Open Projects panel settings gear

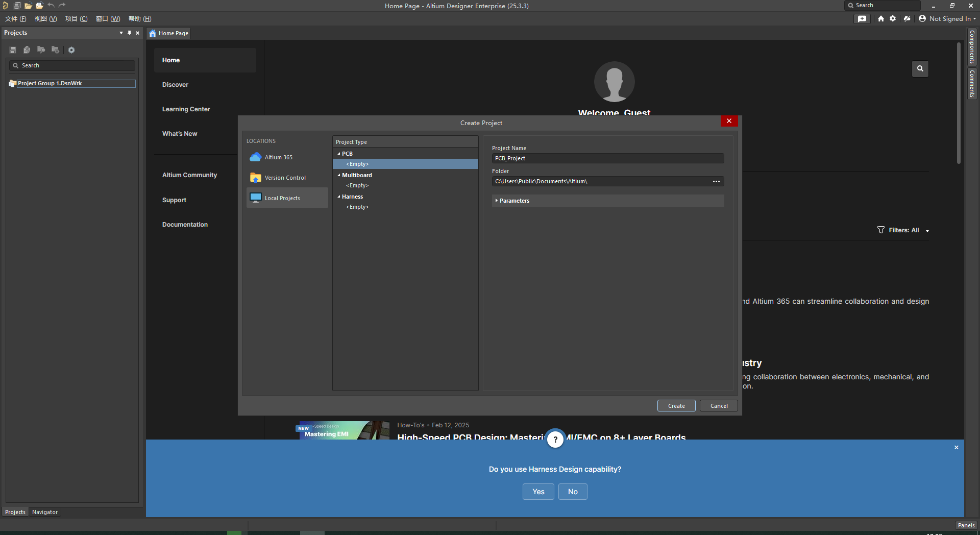(x=71, y=50)
